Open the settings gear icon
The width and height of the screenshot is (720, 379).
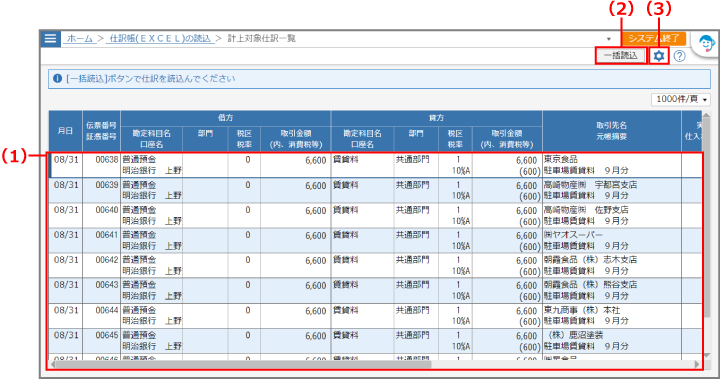click(659, 56)
